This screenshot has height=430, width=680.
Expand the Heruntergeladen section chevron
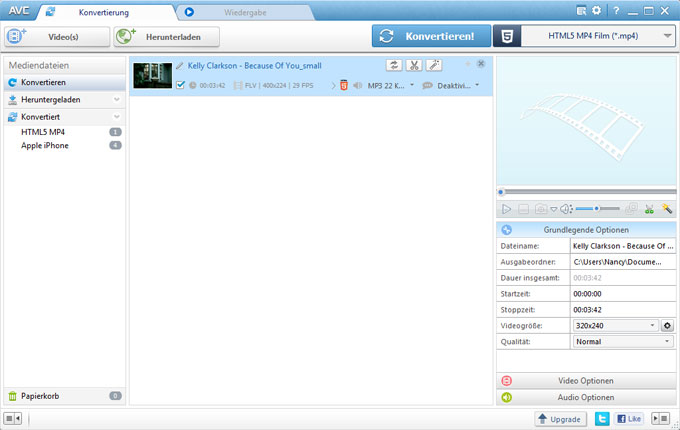point(116,100)
